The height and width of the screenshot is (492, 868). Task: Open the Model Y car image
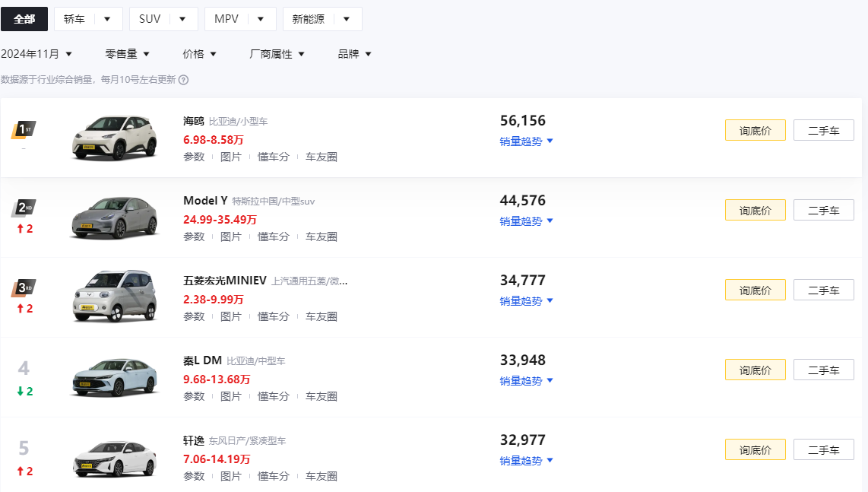click(114, 217)
